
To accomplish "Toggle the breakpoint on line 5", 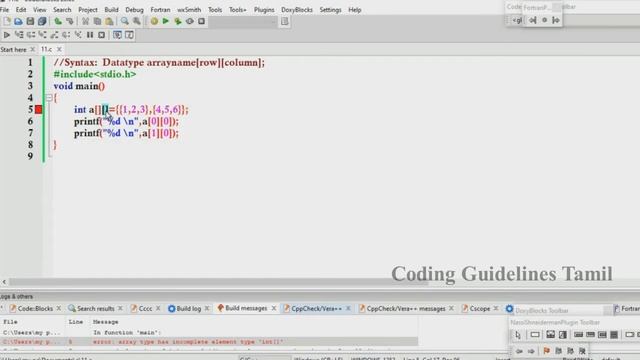I will (38, 109).
